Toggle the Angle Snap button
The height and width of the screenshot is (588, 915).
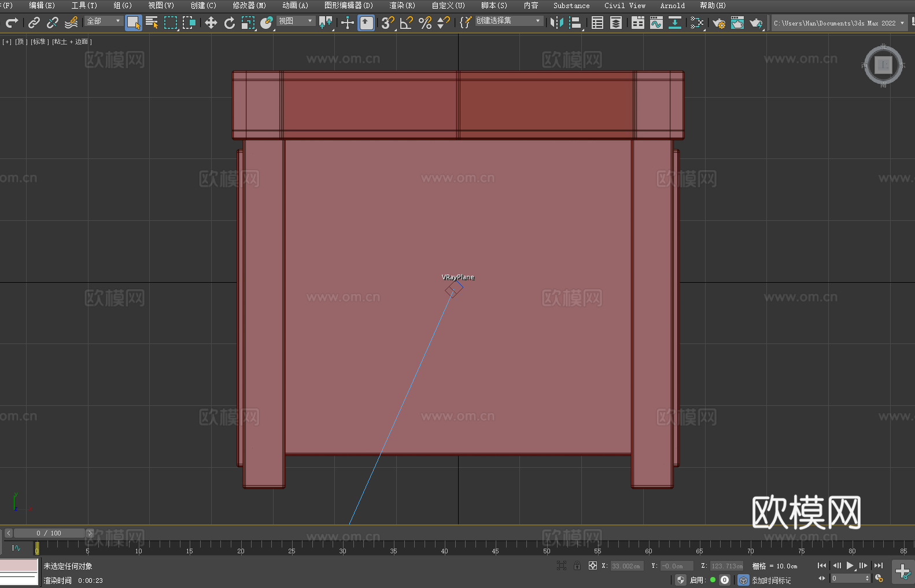coord(407,23)
